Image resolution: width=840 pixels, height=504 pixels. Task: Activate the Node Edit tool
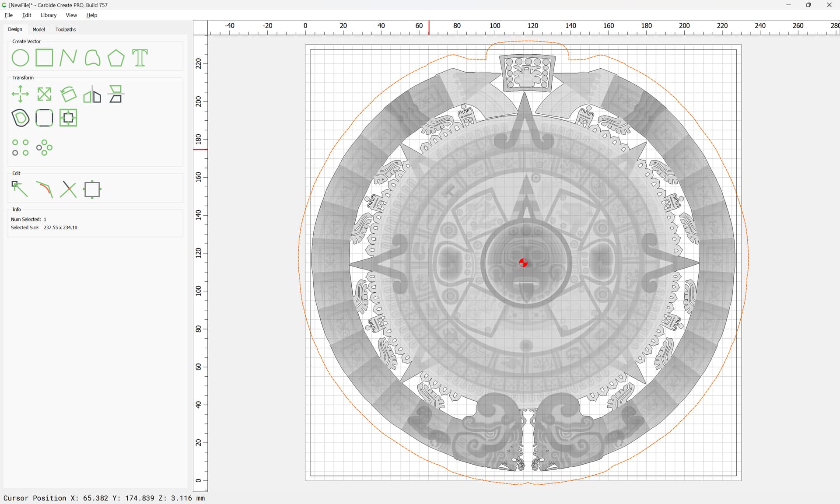[20, 189]
